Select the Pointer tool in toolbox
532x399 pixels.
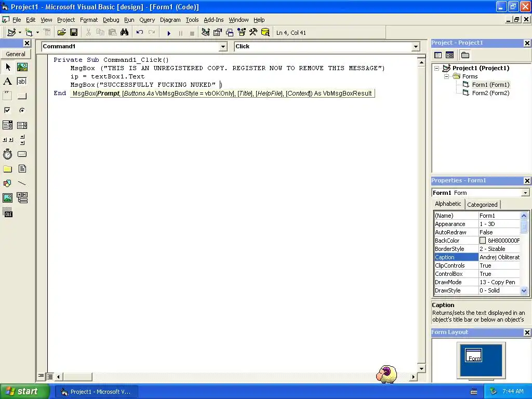[7, 67]
